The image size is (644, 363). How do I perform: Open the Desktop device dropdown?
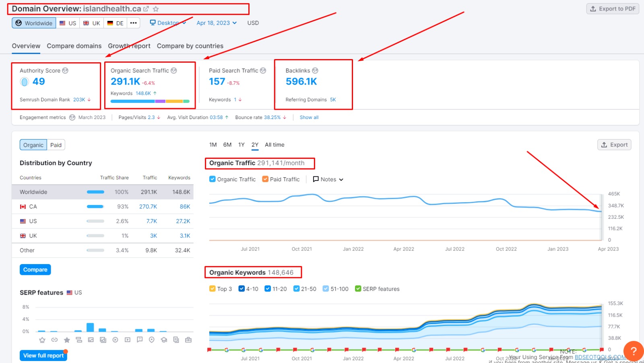167,23
